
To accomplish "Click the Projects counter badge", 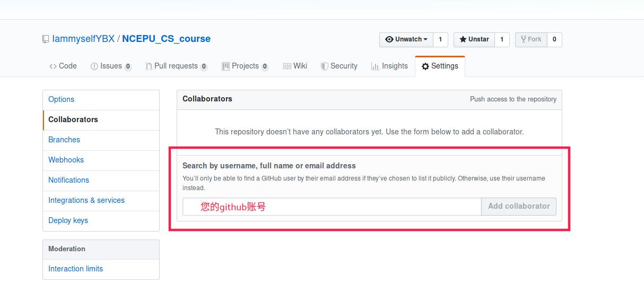I will tap(265, 67).
